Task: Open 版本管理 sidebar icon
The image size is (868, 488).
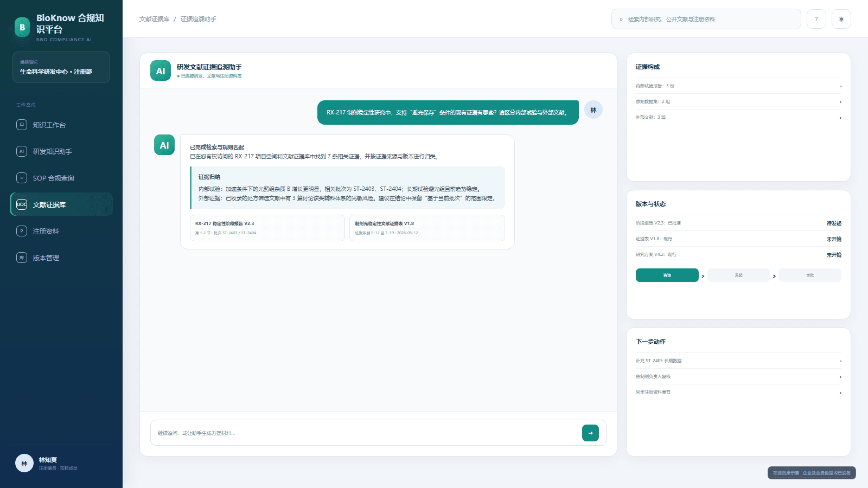Action: (x=22, y=258)
